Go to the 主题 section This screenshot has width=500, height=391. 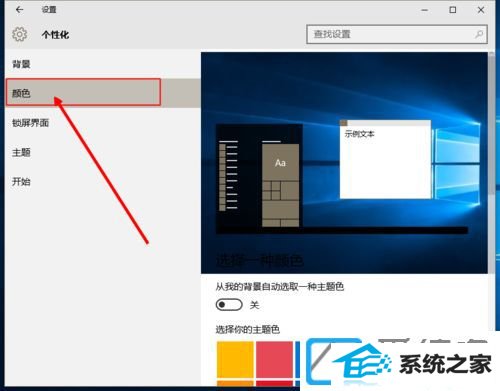(x=21, y=152)
